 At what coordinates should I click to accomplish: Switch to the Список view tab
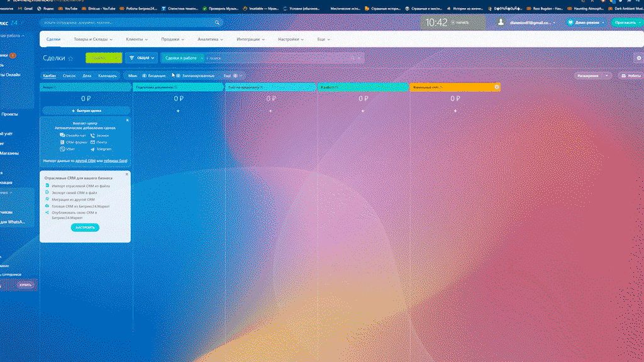point(69,75)
